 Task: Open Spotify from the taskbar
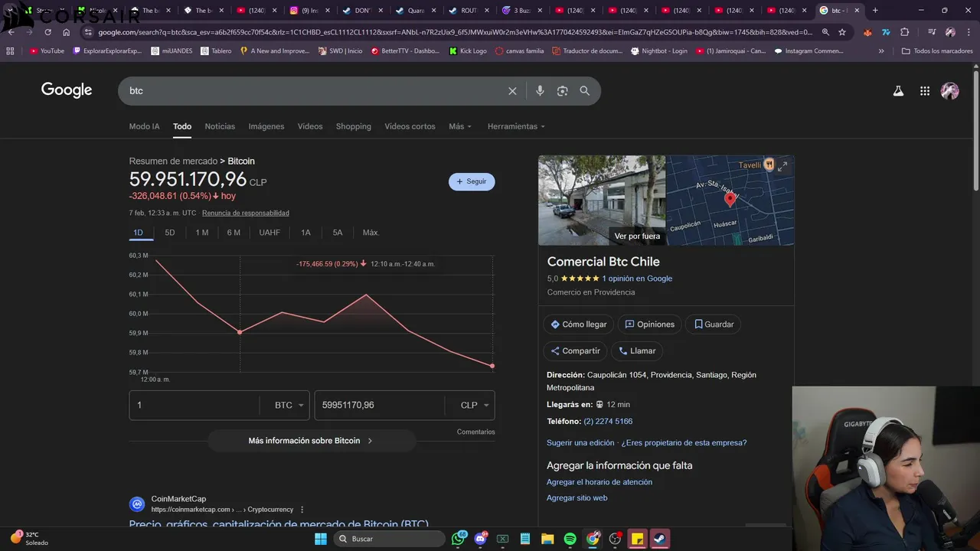point(570,539)
